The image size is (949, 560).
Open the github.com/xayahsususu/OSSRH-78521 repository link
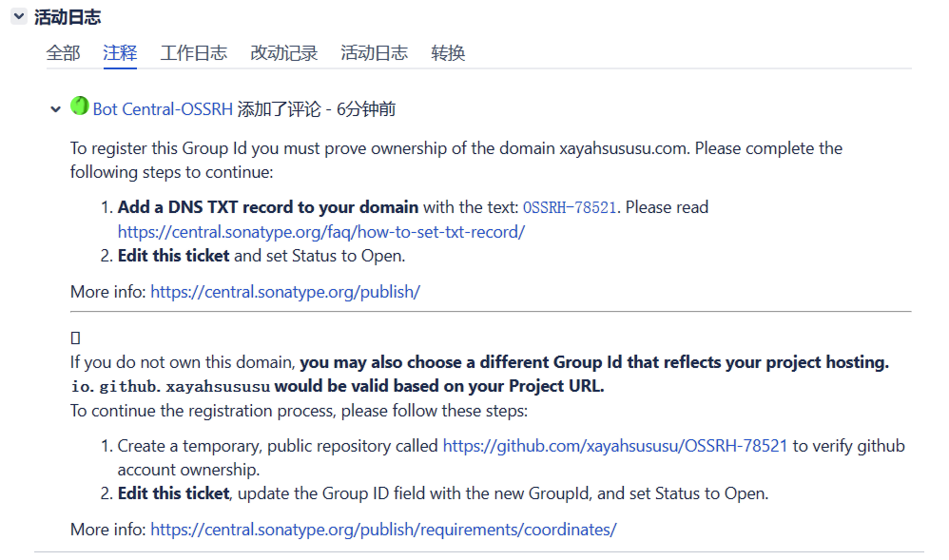pyautogui.click(x=614, y=445)
